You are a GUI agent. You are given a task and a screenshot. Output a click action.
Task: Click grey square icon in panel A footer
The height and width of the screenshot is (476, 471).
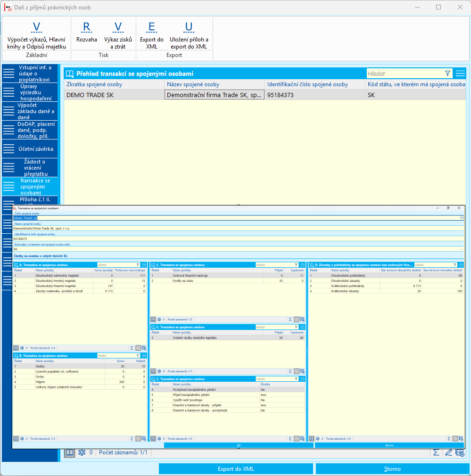point(138,348)
